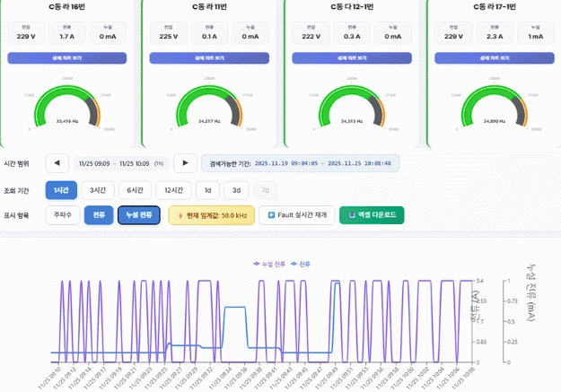Select the 1시간 period tab
The width and height of the screenshot is (561, 392).
[x=61, y=189]
